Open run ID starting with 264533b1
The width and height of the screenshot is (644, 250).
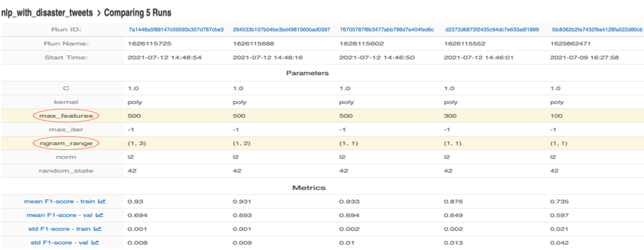point(281,30)
